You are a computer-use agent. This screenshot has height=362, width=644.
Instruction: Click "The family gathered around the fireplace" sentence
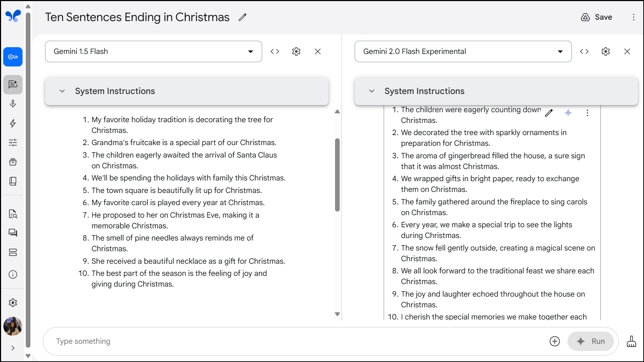pos(494,207)
